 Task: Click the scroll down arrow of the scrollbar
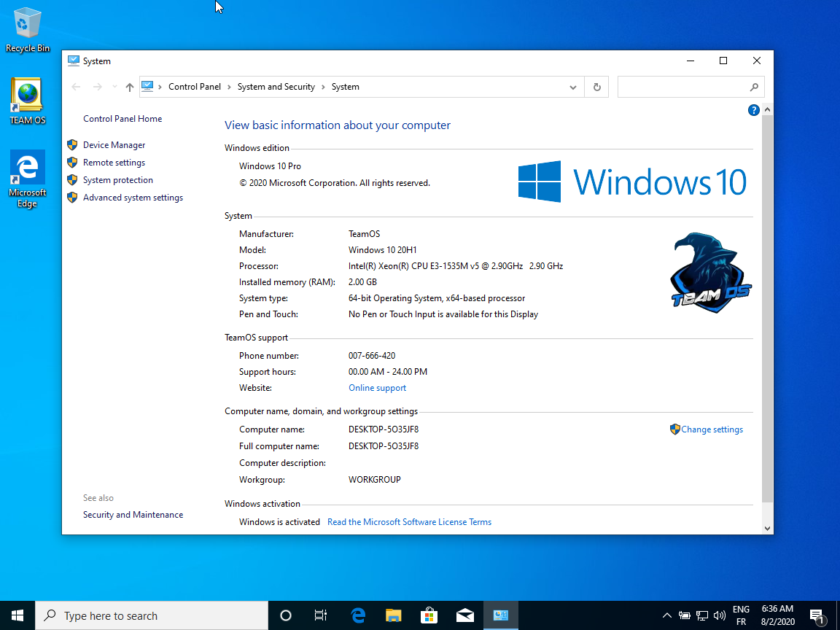pos(767,528)
